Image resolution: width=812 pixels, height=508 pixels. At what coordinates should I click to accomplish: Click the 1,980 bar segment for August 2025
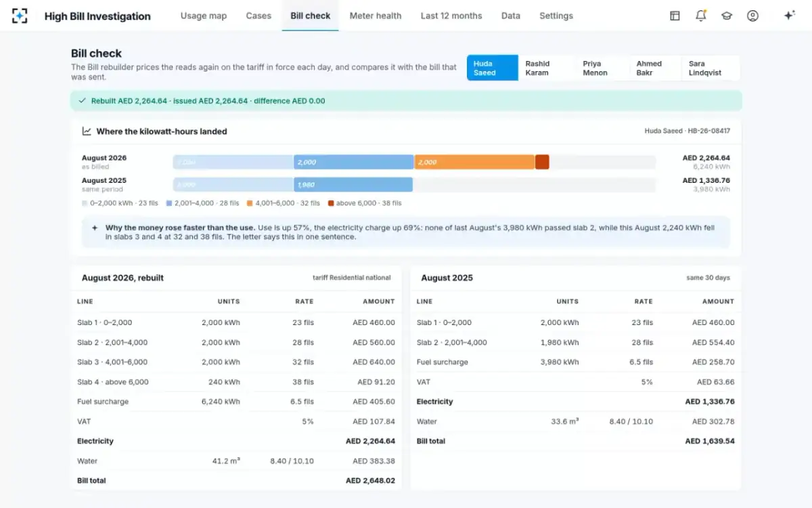pyautogui.click(x=353, y=184)
